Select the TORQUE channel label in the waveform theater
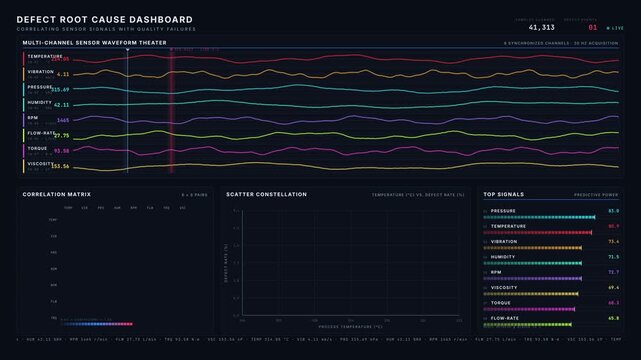The width and height of the screenshot is (641, 360). [37, 148]
